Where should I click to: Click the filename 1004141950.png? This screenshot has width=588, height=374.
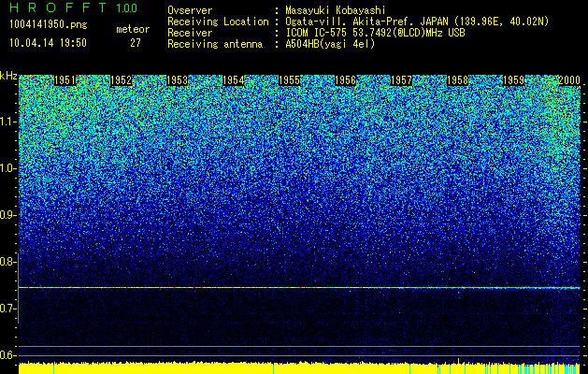(x=49, y=25)
